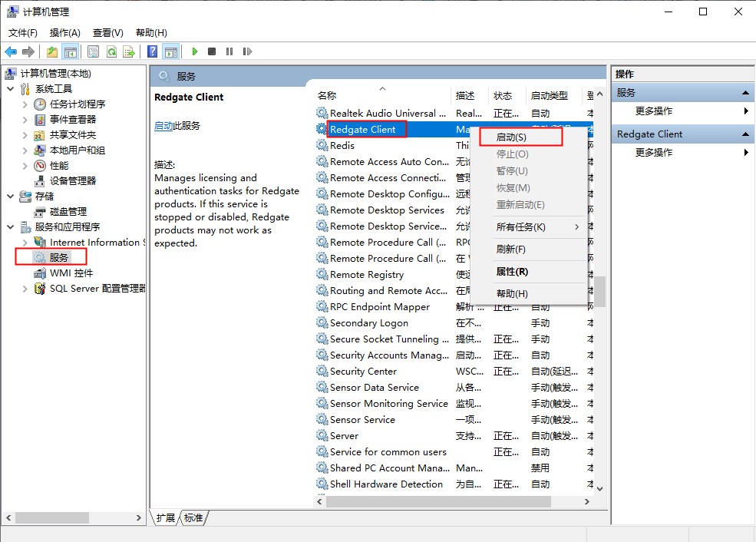
Task: Sort by the 启动类型 column header
Action: click(554, 95)
